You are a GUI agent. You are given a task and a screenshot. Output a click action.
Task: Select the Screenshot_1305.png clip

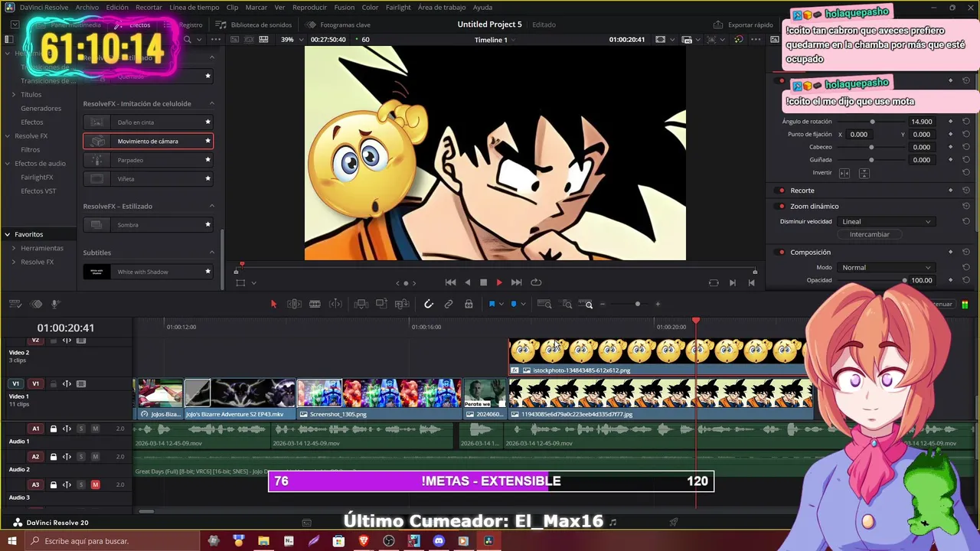[380, 399]
